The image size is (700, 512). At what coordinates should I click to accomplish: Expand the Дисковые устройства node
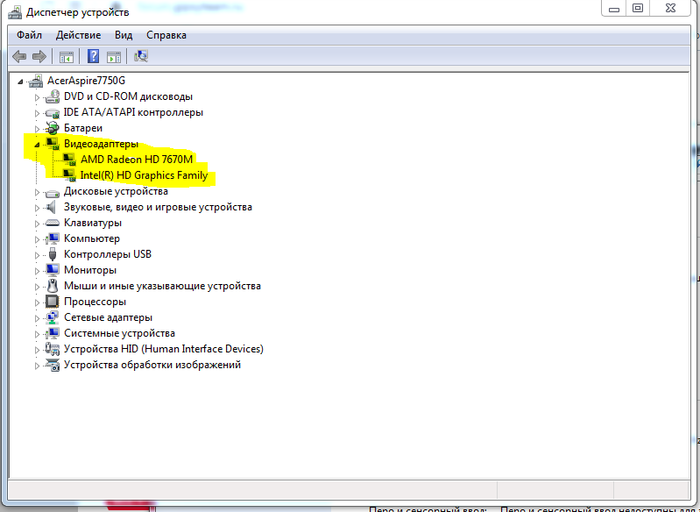38,192
